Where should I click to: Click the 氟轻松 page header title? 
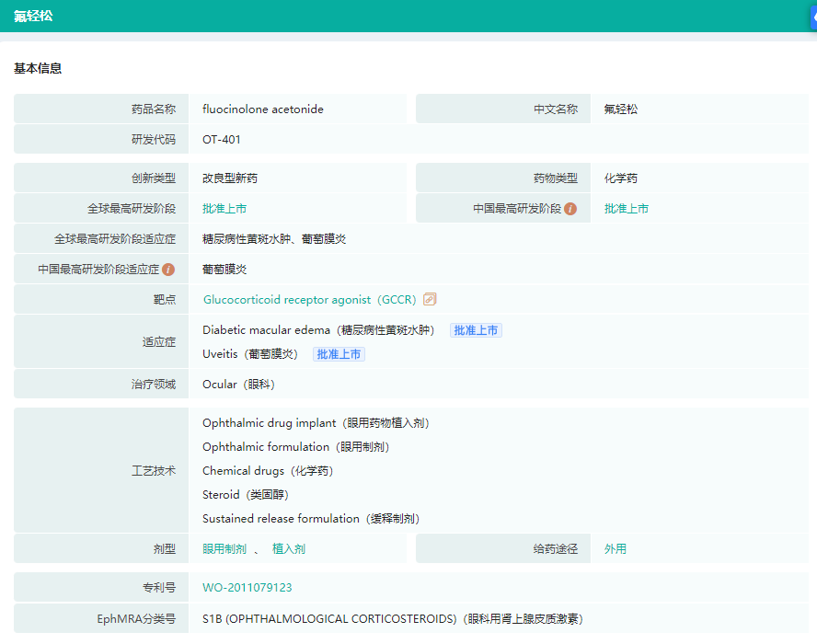click(x=33, y=16)
